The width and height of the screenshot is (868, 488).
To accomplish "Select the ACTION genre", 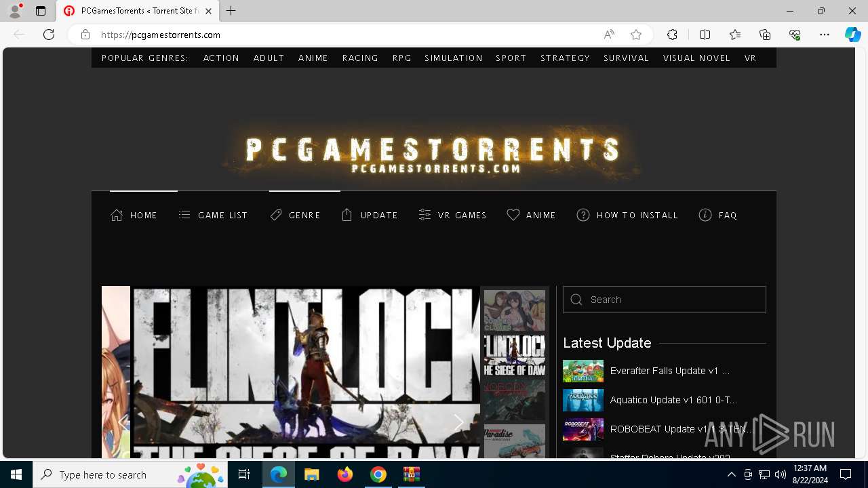I will point(221,58).
